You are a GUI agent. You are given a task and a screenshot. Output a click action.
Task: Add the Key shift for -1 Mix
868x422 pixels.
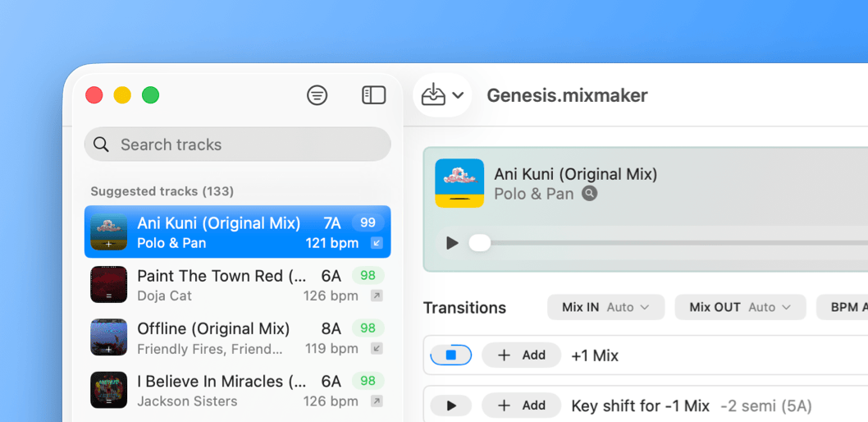(521, 406)
